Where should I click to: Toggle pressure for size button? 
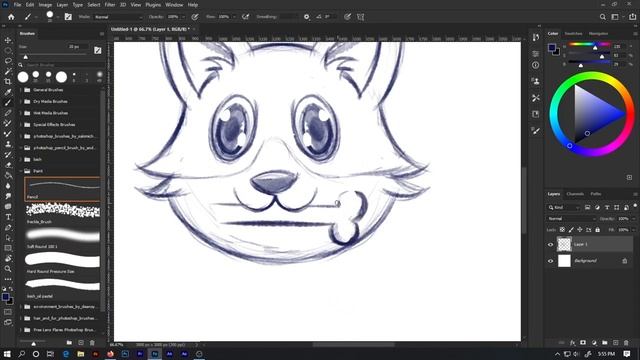click(x=347, y=17)
